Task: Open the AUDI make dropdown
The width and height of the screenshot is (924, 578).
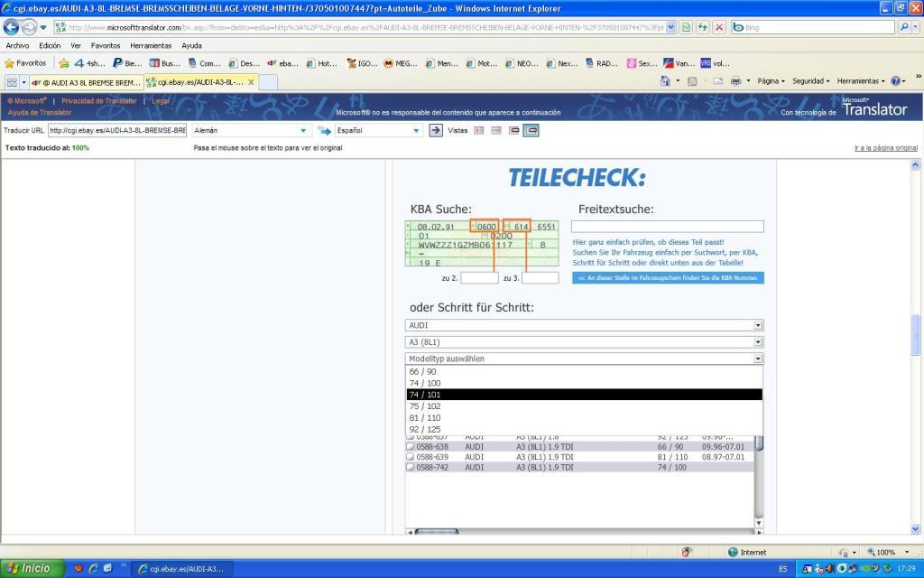Action: point(584,325)
